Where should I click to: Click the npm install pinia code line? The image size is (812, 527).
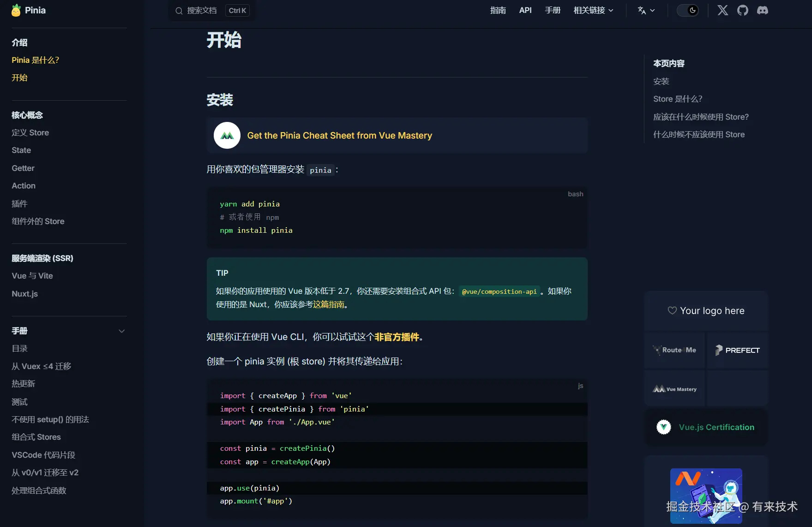click(x=256, y=230)
